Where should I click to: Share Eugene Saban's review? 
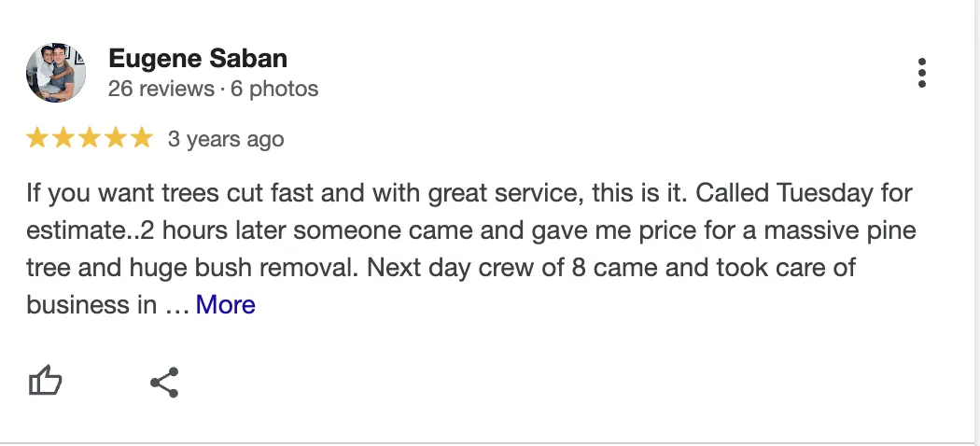click(164, 383)
